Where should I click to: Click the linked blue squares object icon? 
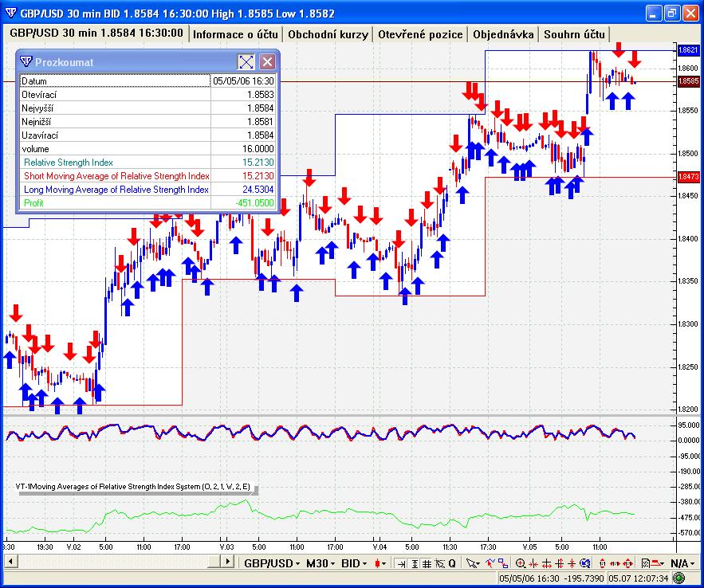503,563
